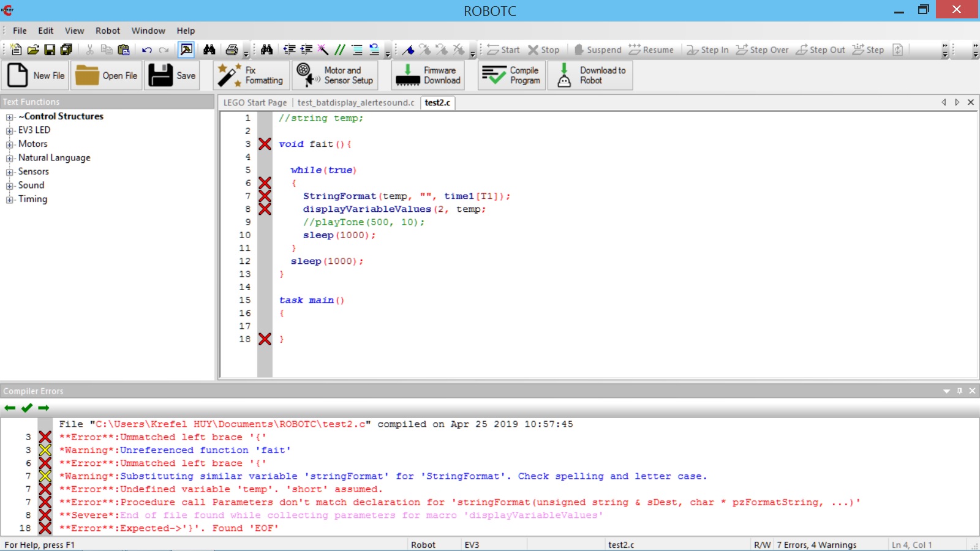Open the File menu
Screen dimensions: 980x551
(x=20, y=31)
